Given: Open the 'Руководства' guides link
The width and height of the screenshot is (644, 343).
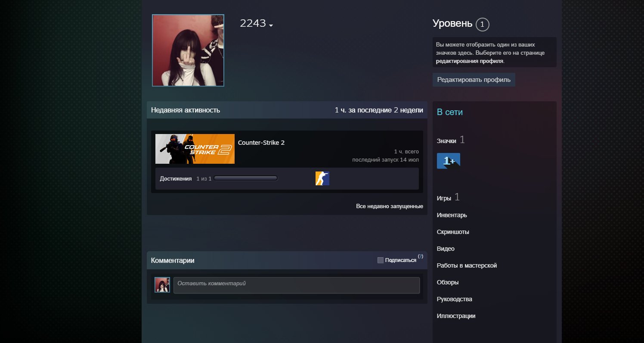Looking at the screenshot, I should 455,299.
